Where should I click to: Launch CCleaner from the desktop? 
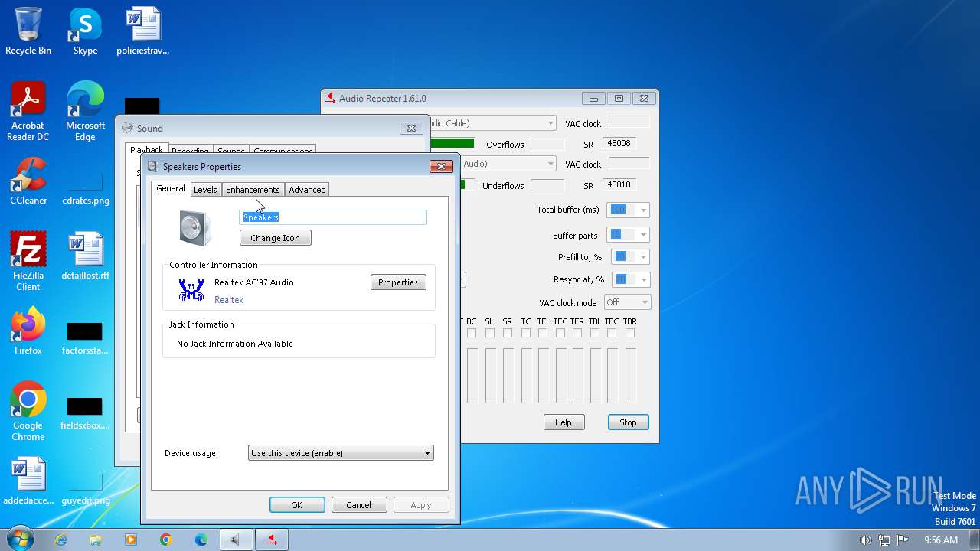(x=28, y=181)
